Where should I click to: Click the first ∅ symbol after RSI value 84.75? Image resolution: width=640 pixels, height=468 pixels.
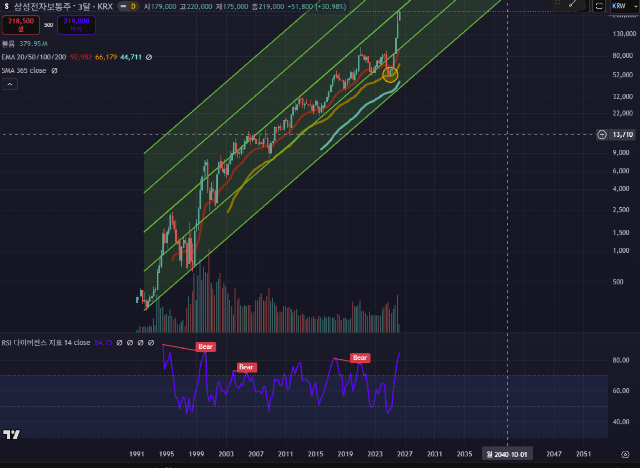click(120, 343)
